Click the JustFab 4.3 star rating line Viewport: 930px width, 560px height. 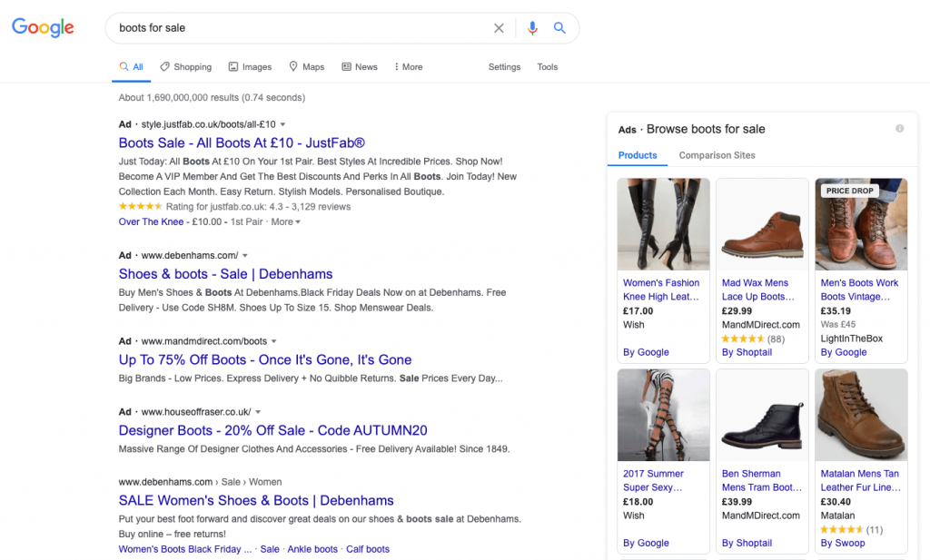point(235,207)
